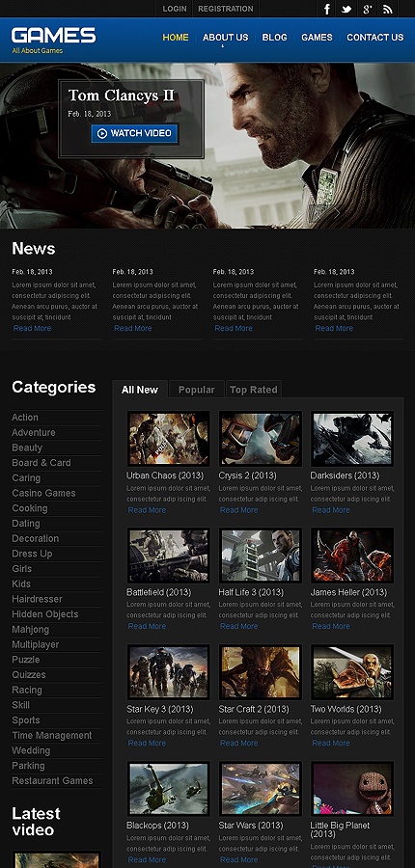Select the Dress Up category
The height and width of the screenshot is (868, 415).
click(32, 554)
